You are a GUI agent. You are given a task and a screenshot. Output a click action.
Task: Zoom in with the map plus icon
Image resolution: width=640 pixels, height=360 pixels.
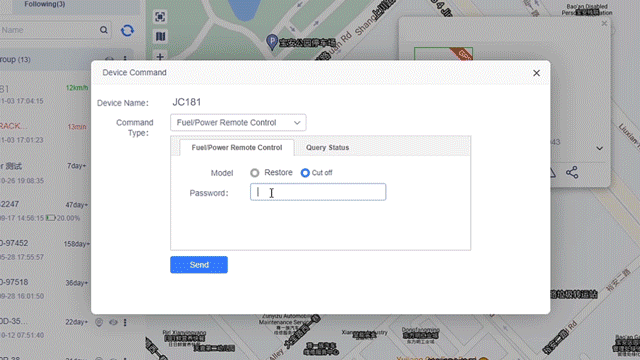(x=160, y=56)
